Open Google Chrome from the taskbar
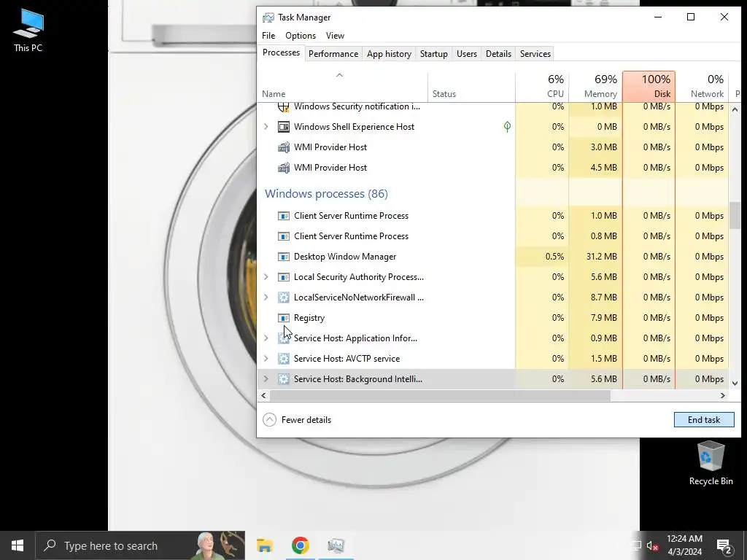Screen dimensions: 747x560 tap(300, 545)
